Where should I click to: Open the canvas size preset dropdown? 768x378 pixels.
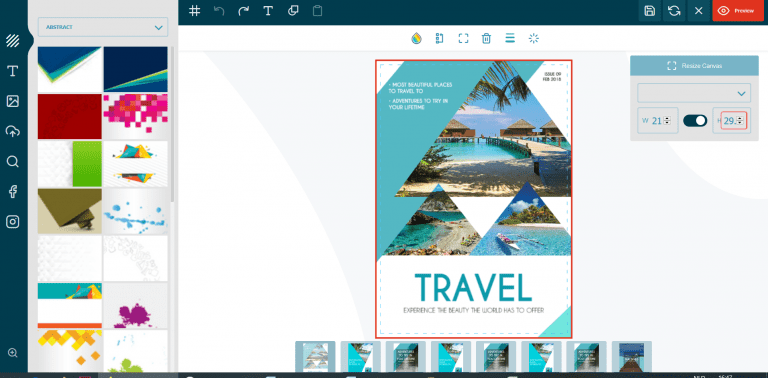coord(694,93)
